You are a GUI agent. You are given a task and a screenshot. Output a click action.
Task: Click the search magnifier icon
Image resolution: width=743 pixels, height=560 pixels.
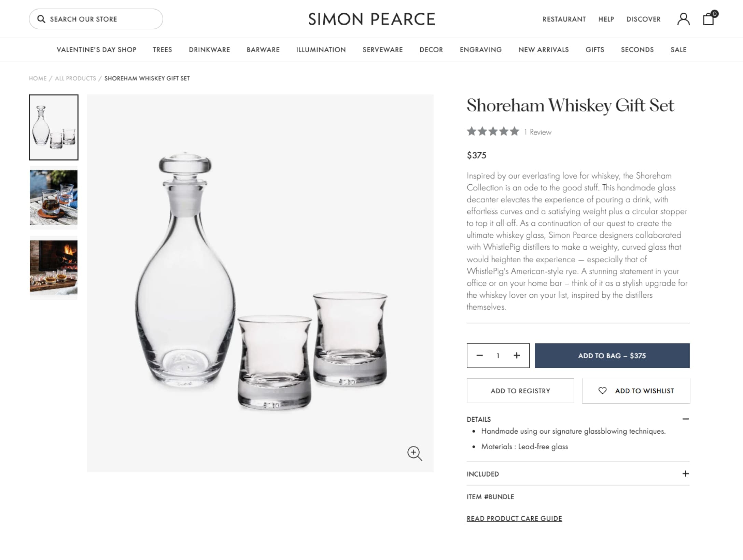[41, 19]
